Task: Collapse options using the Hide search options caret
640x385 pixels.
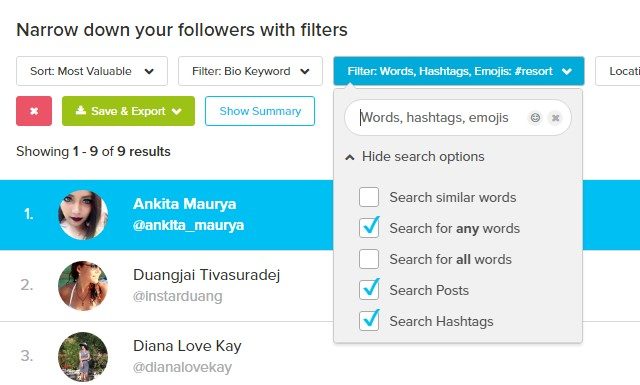Action: 350,157
